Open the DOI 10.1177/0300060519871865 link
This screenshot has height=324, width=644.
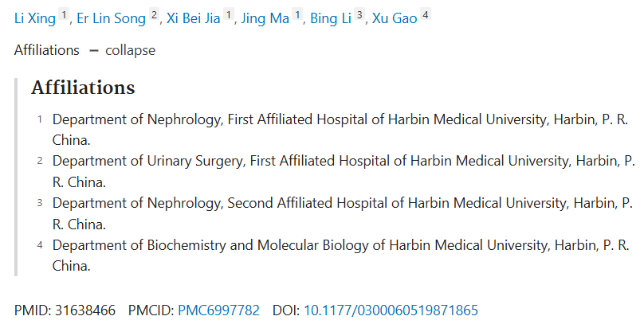tap(391, 310)
